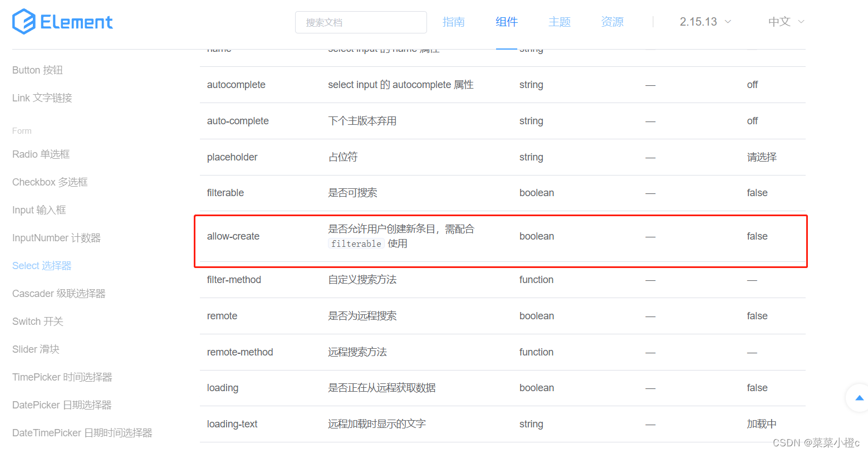The height and width of the screenshot is (453, 868).
Task: Switch to the 指南 navigation tab
Action: (454, 22)
